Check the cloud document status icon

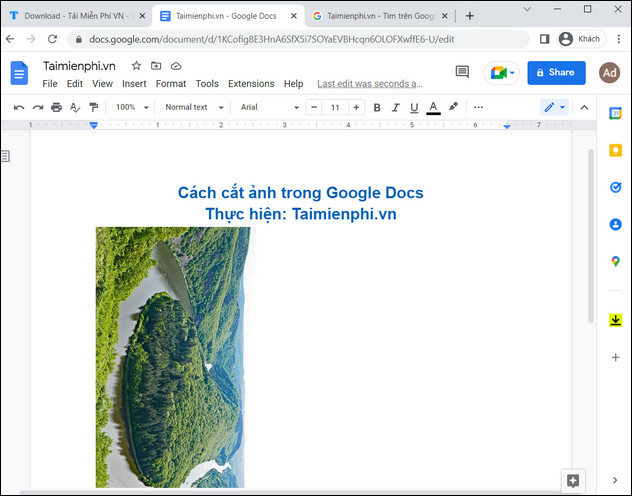click(176, 66)
